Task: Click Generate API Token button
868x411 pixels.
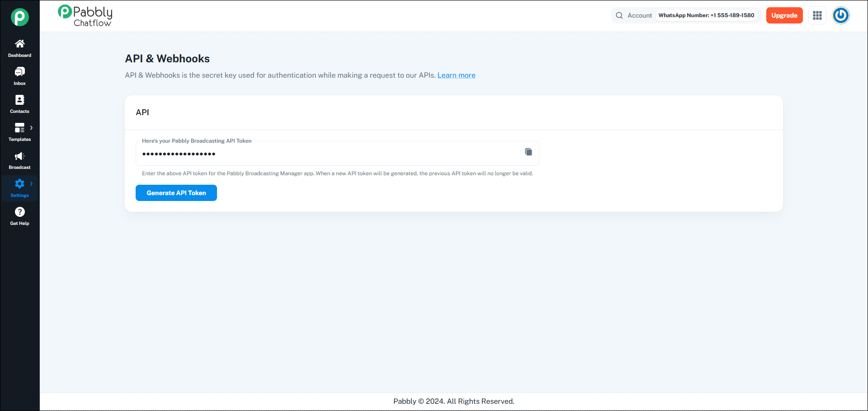Action: click(176, 193)
